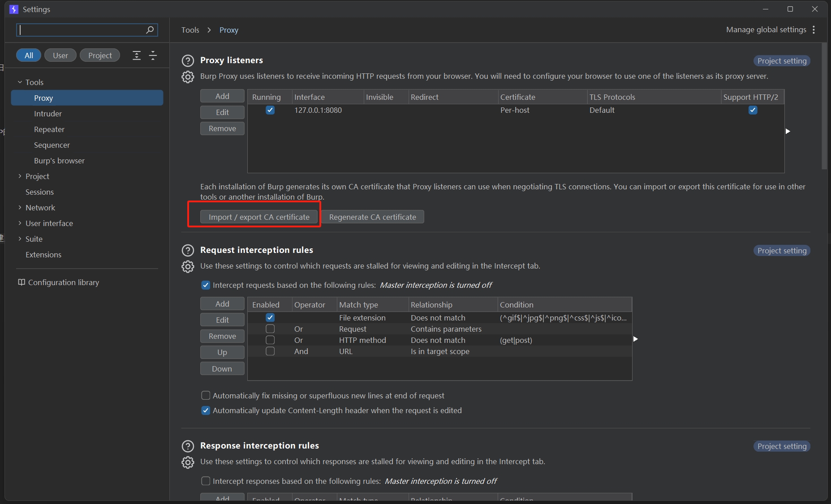Switch to the Project filter tab

[99, 56]
